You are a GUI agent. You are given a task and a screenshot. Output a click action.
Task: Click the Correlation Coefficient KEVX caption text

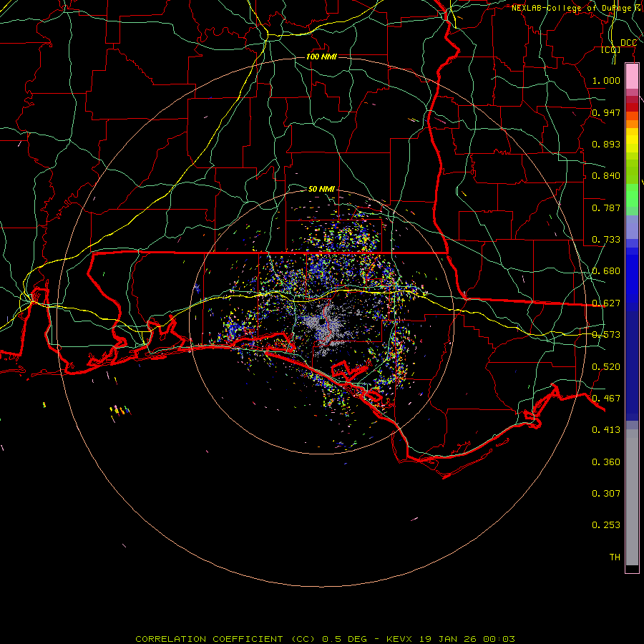click(x=325, y=639)
